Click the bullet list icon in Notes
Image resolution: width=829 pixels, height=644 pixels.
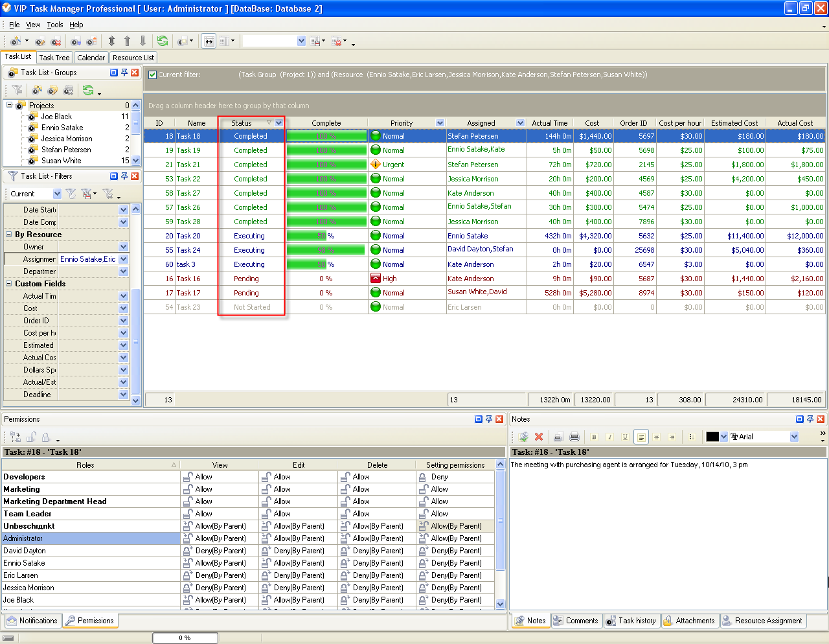click(692, 437)
